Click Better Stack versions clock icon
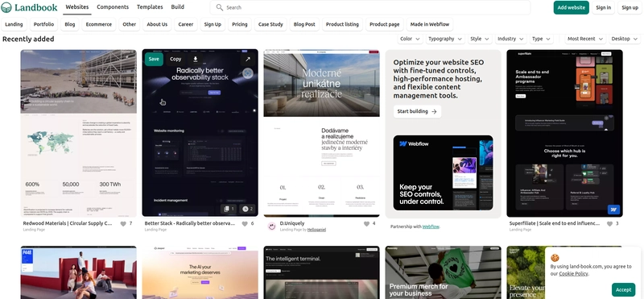Viewport: 644px width, 299px height. click(248, 209)
